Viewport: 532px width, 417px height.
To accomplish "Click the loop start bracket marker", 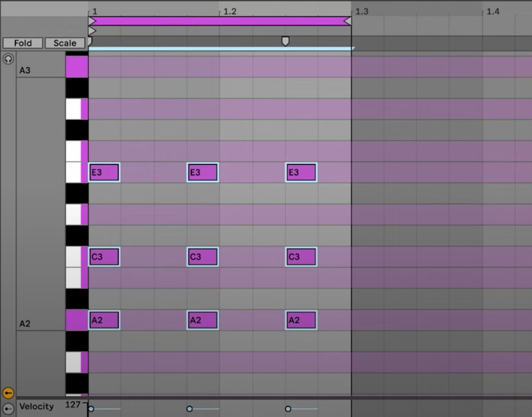I will click(x=92, y=21).
